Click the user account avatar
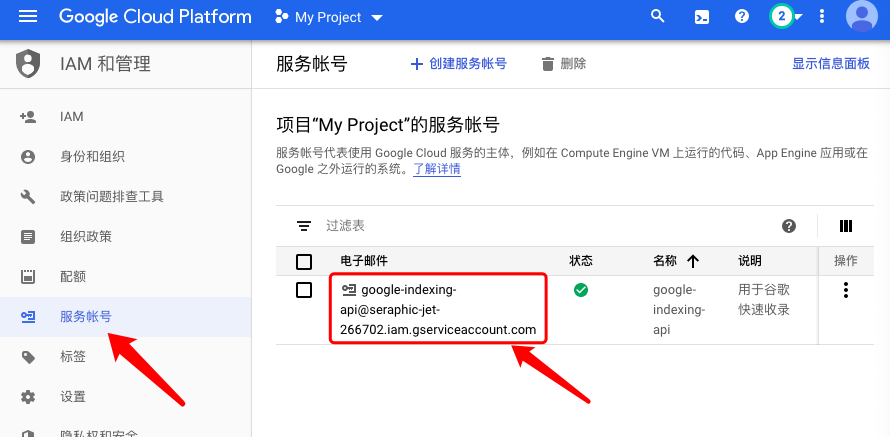 tap(862, 16)
